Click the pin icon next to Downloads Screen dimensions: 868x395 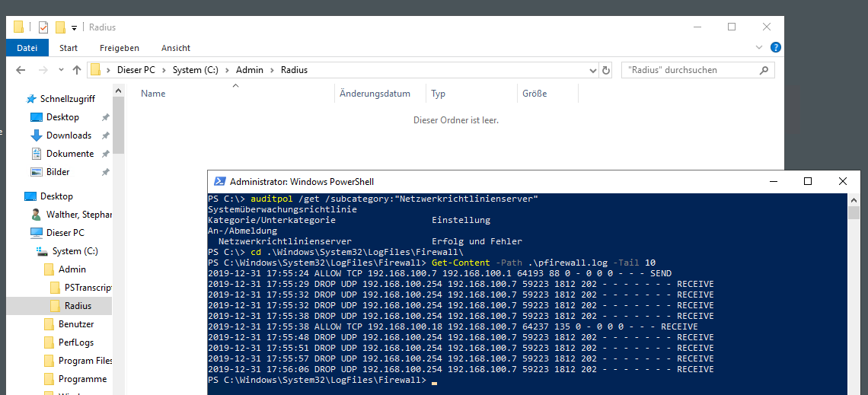pos(105,135)
